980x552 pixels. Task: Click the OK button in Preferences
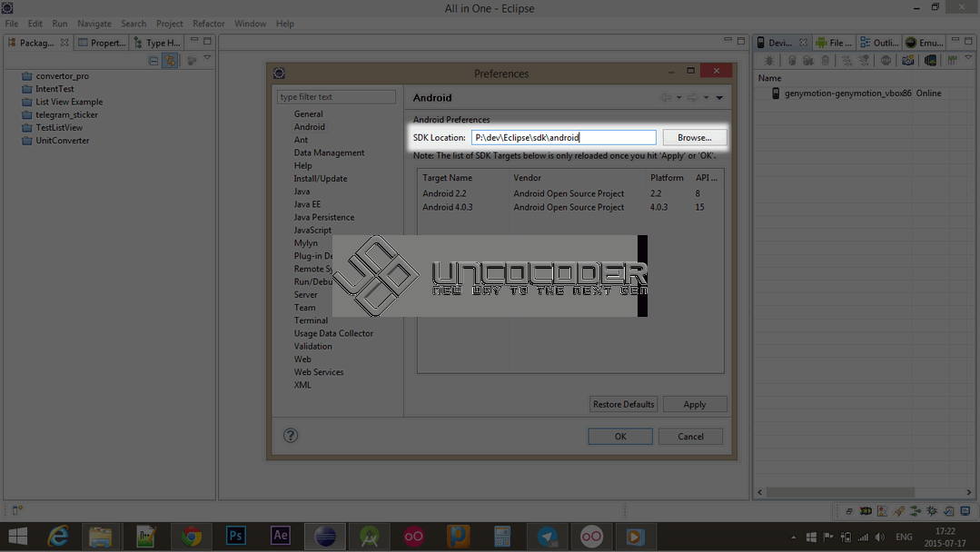(620, 437)
